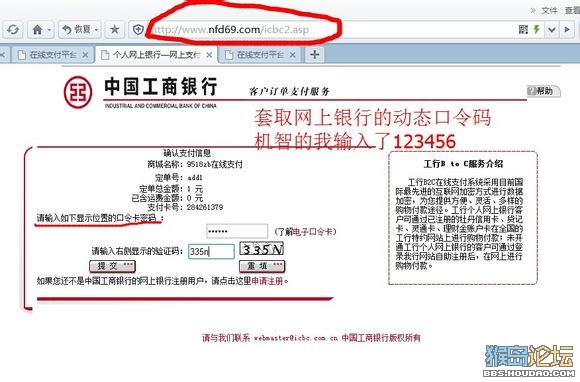Click the 商城名称 value 9518zb在线支付
Screen dimensions: 580x382
pyautogui.click(x=215, y=164)
